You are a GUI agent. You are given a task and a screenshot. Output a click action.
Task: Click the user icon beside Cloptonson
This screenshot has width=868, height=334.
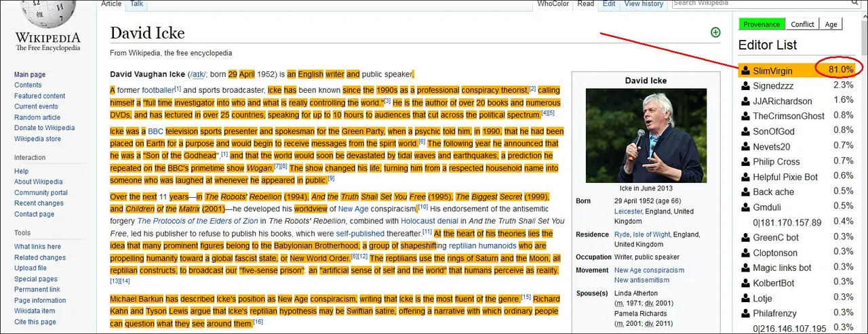tap(746, 253)
